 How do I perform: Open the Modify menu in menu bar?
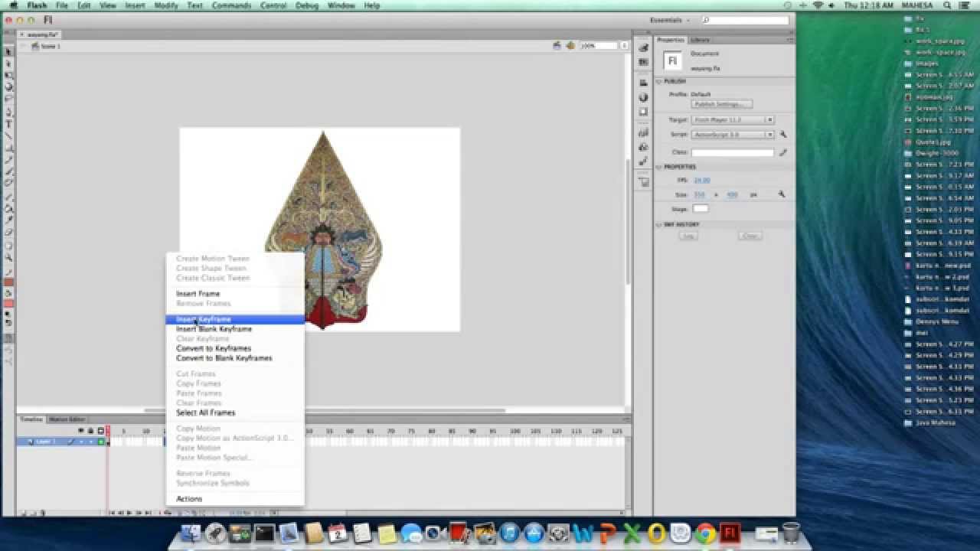point(166,5)
